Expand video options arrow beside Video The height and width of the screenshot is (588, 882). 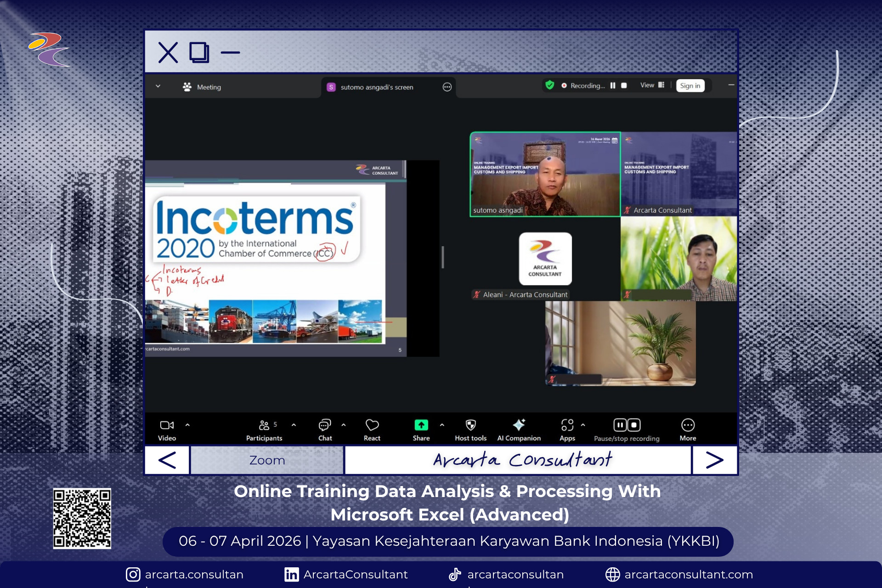[x=187, y=425]
